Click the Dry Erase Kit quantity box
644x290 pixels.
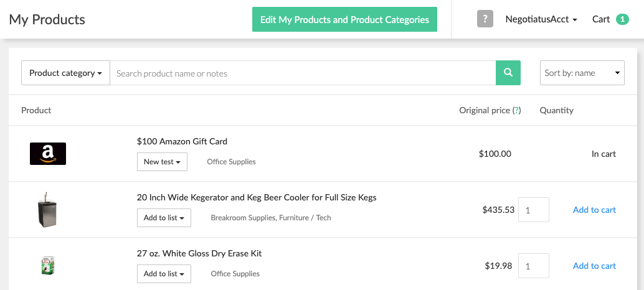534,266
